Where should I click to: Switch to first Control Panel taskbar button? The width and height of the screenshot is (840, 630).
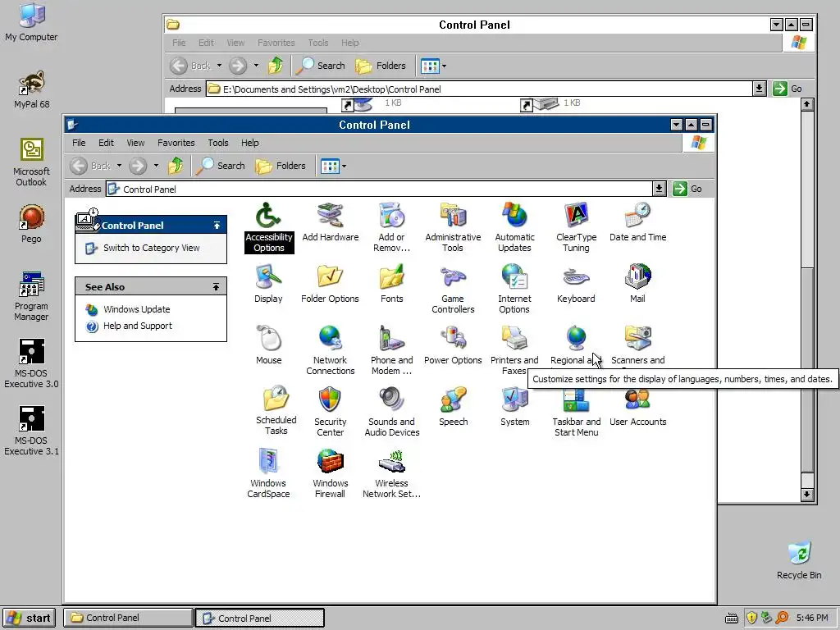pos(128,618)
